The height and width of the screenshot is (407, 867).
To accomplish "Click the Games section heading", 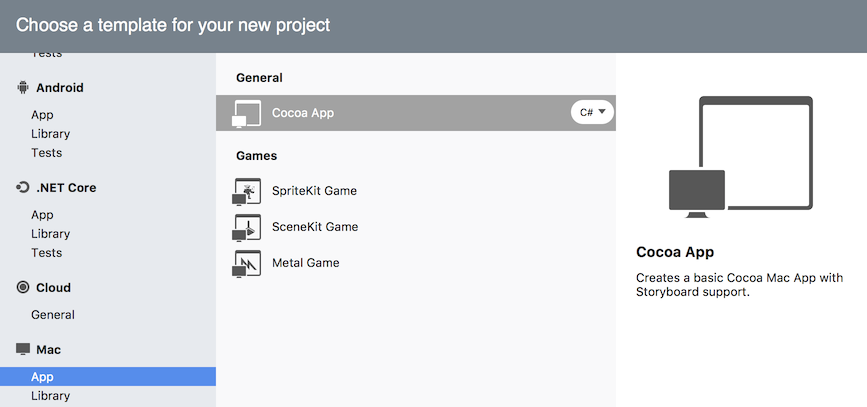I will click(257, 156).
